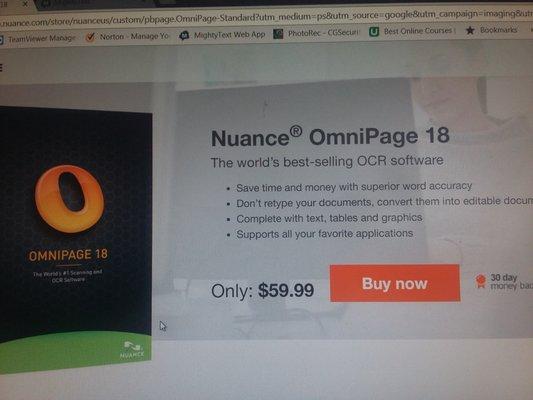This screenshot has width=533, height=400.
Task: Click the orange OmniPage O logo
Action: coord(69,199)
